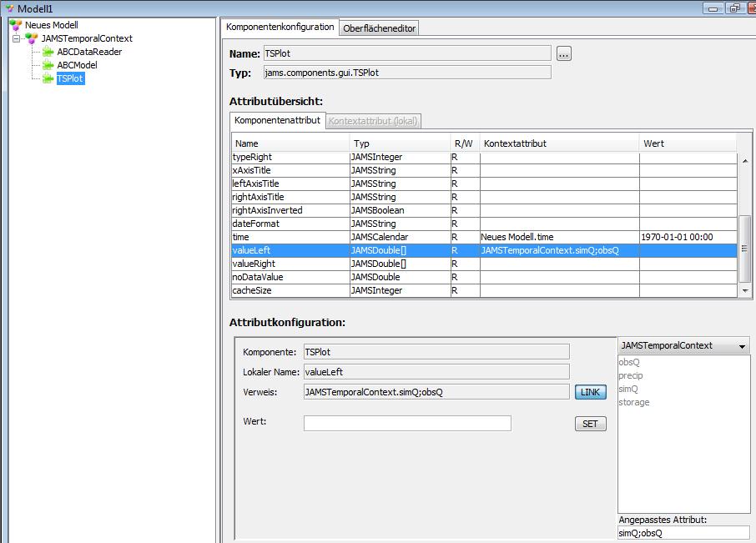Switch to the Oberflächeneditor tab
The height and width of the screenshot is (543, 756).
click(379, 28)
